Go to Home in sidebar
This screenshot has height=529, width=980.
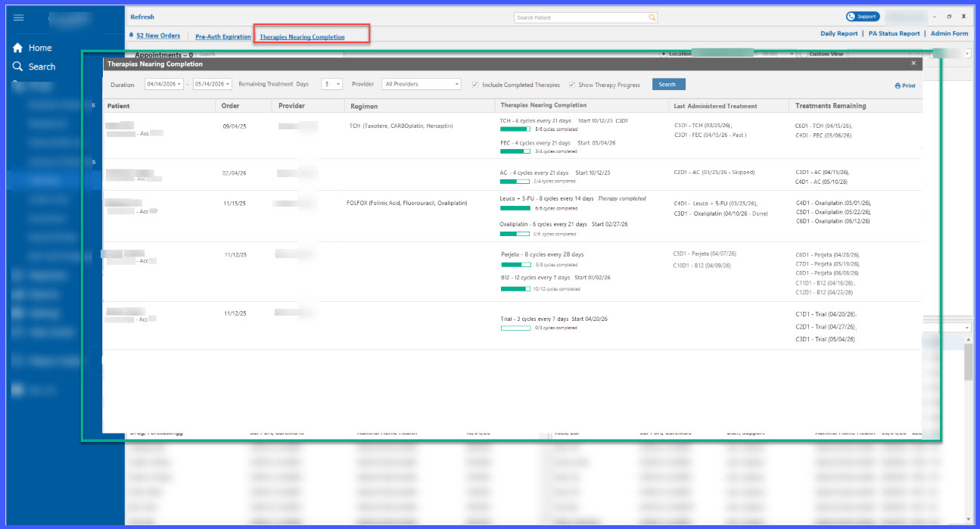[33, 48]
